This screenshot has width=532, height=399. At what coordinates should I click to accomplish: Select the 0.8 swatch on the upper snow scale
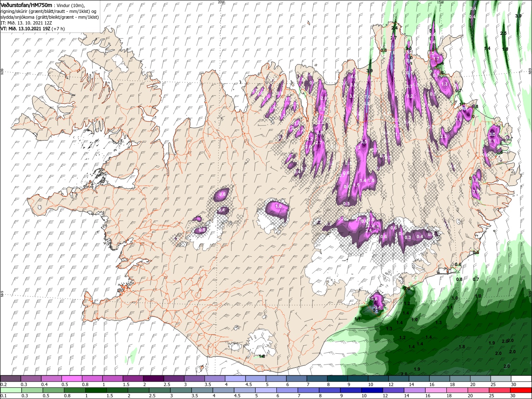click(92, 379)
